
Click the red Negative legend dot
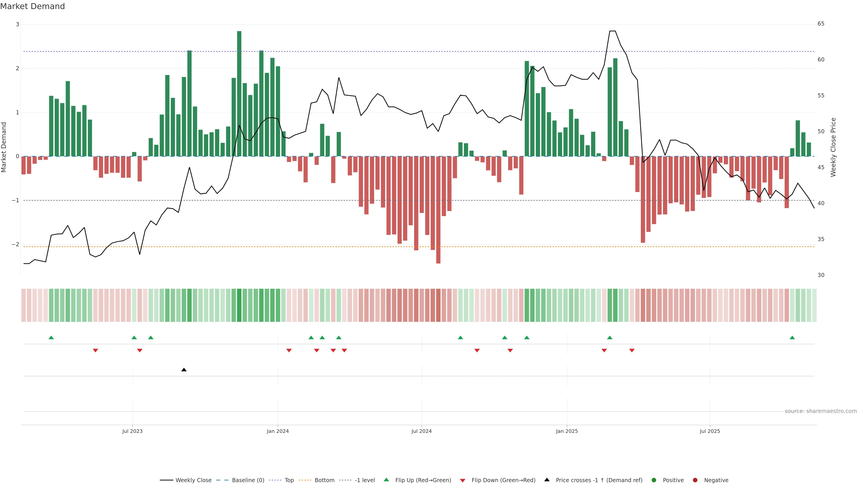(x=695, y=480)
